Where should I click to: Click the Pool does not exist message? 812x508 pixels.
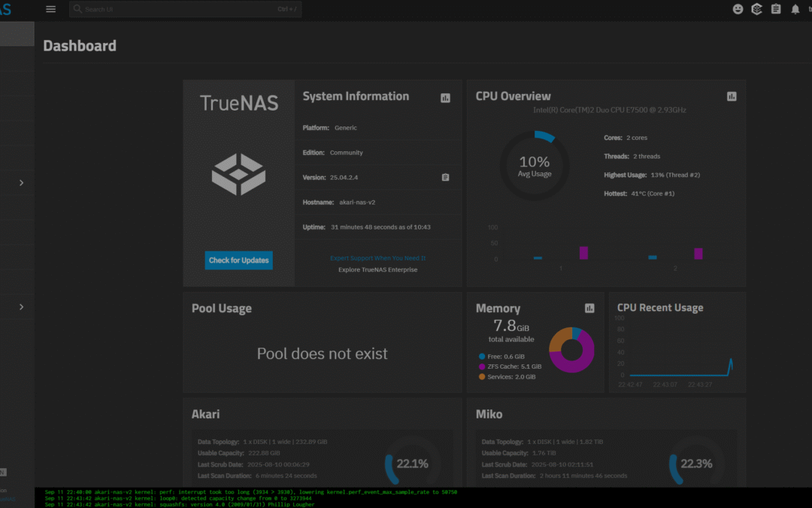[322, 354]
